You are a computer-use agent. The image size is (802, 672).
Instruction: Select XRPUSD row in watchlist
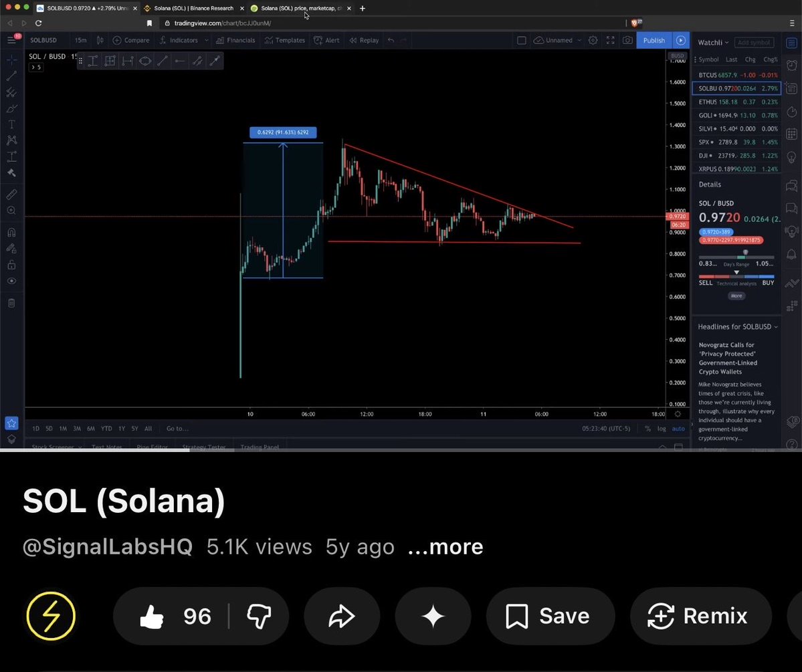click(x=737, y=169)
